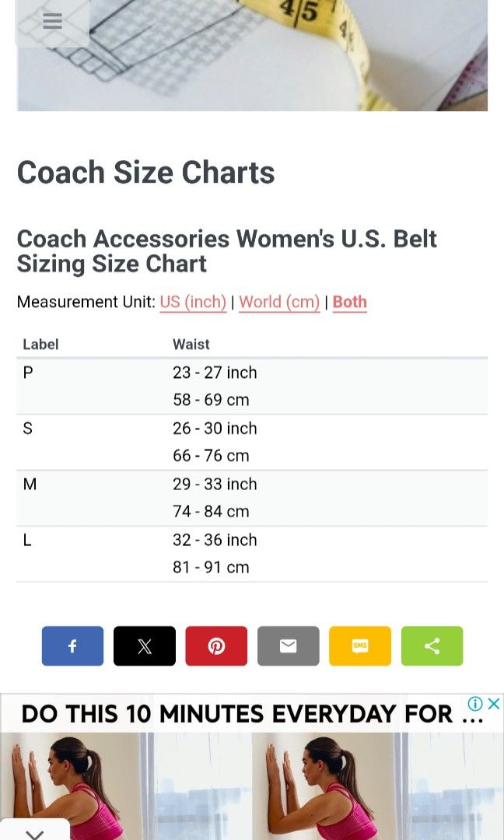Collapse the bottom ad banner with the chevron
The height and width of the screenshot is (840, 504).
point(33,833)
